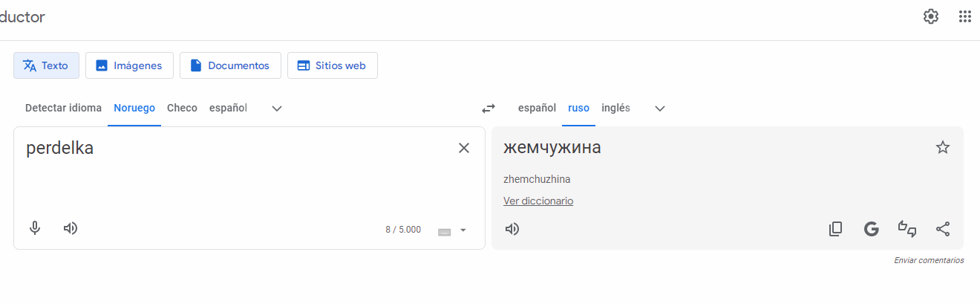Choose inglés as the target language
Viewport: 980px width, 304px height.
615,108
